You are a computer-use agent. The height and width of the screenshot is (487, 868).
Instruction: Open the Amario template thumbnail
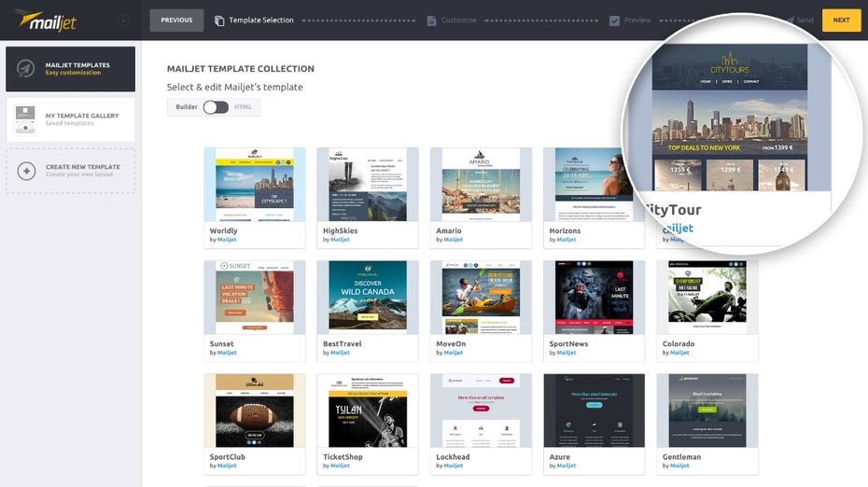(481, 185)
